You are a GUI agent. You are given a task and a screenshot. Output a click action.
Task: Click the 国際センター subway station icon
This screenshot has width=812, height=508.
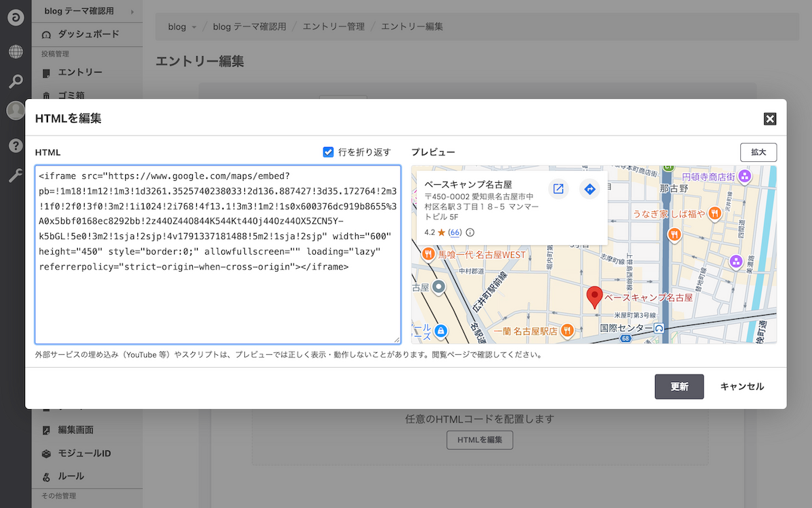tap(659, 328)
